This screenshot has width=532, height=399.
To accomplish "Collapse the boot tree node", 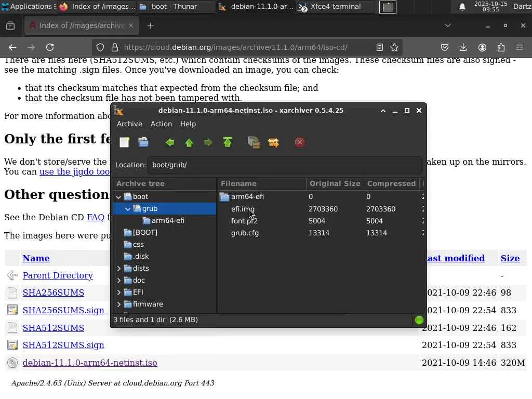I will point(118,197).
